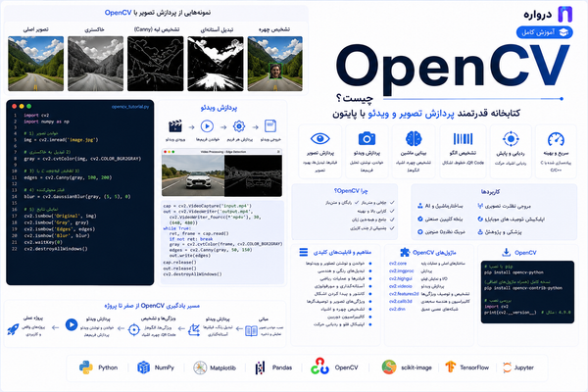Click the چرا OpenCV؟ section heading
This screenshot has height=392, width=588.
coord(351,191)
